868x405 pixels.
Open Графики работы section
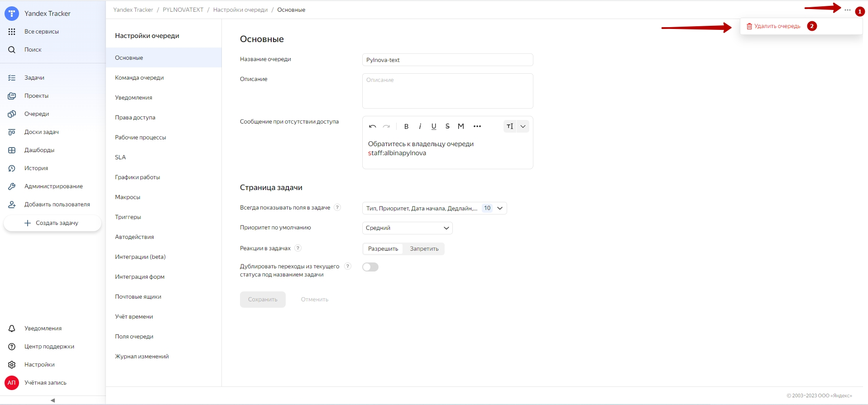point(164,177)
